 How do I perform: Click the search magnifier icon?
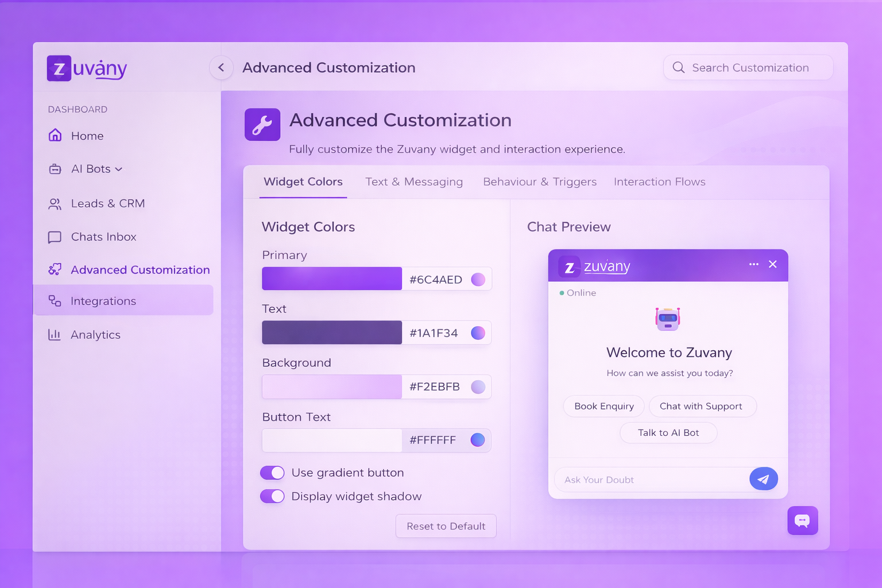click(x=678, y=67)
